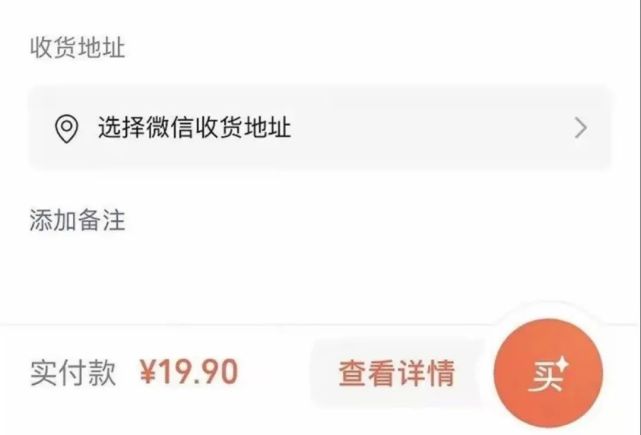Image resolution: width=641 pixels, height=435 pixels.
Task: Choose WeChat shipping address text
Action: [194, 127]
